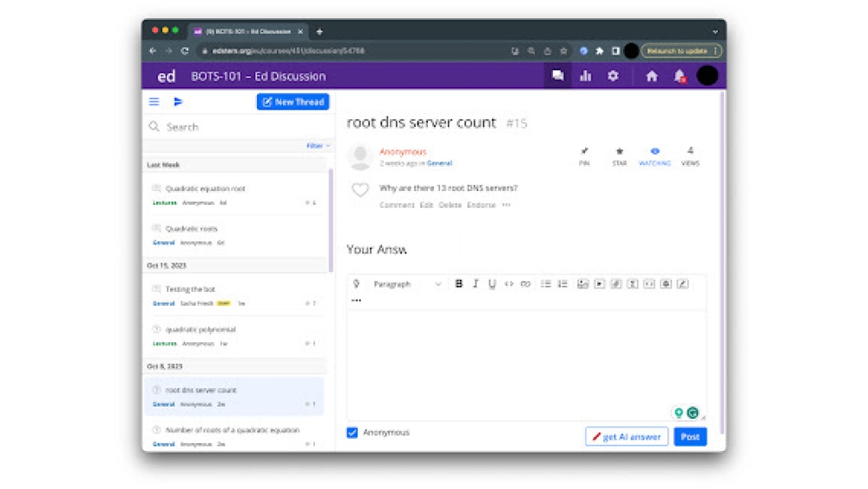Click the browser address bar
This screenshot has width=868, height=489.
tap(354, 51)
